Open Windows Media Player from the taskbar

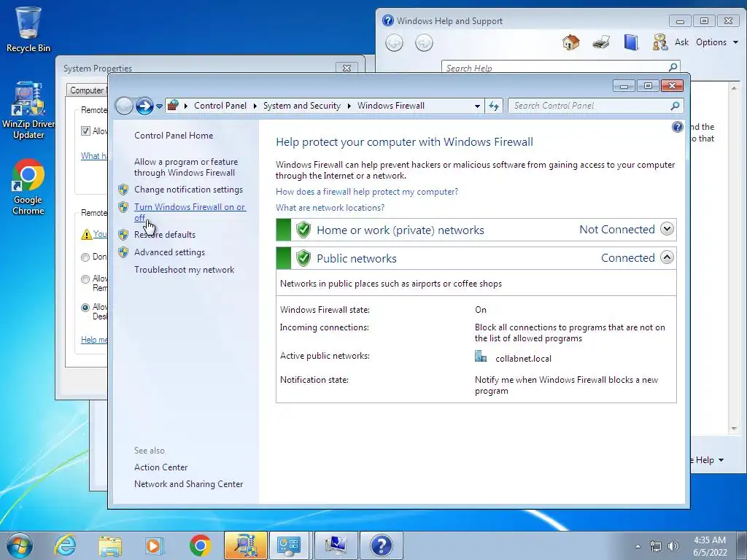tap(154, 545)
